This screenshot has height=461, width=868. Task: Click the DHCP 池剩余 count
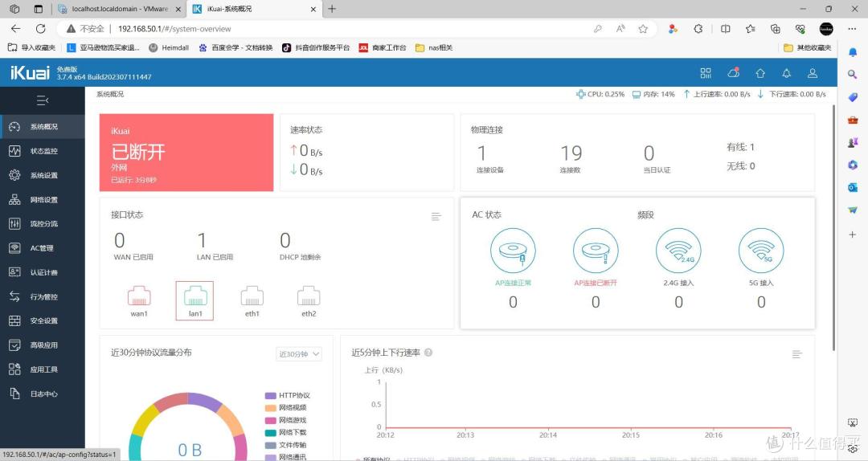(285, 240)
